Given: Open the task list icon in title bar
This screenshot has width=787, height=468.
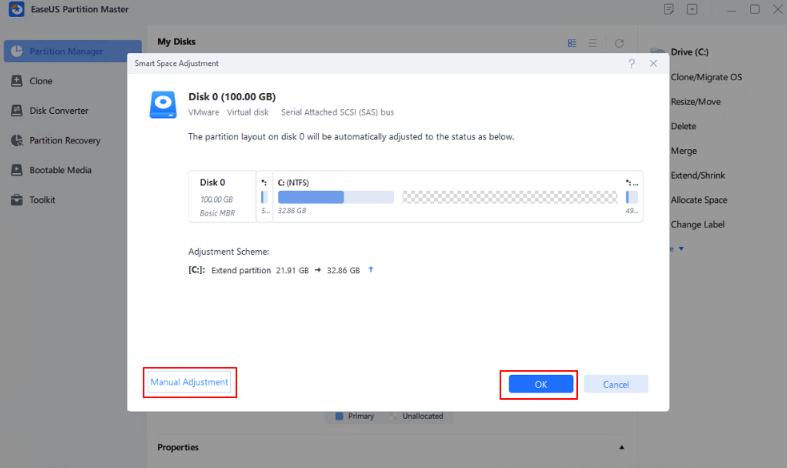Looking at the screenshot, I should (669, 9).
